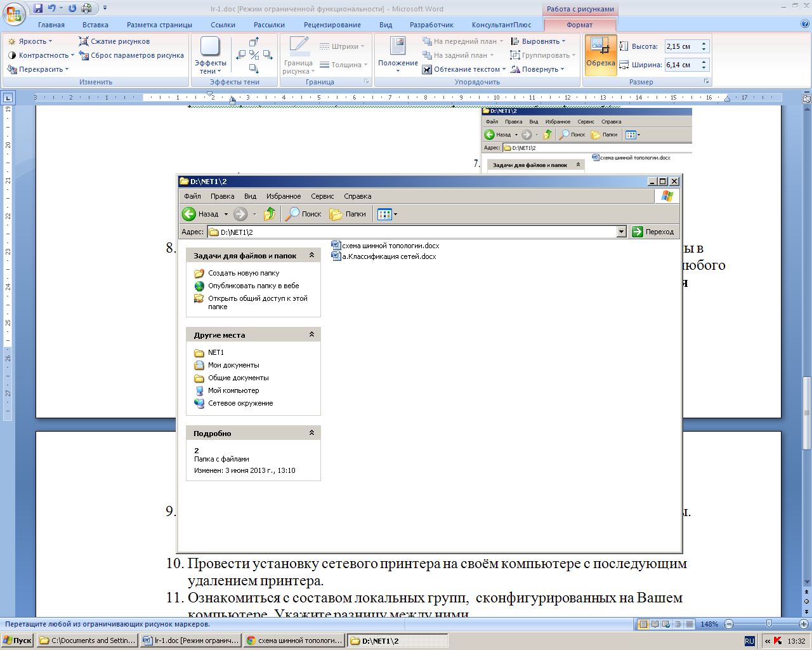Click the Explorer address field D:\NET1\2
The height and width of the screenshot is (650, 812).
pyautogui.click(x=412, y=232)
